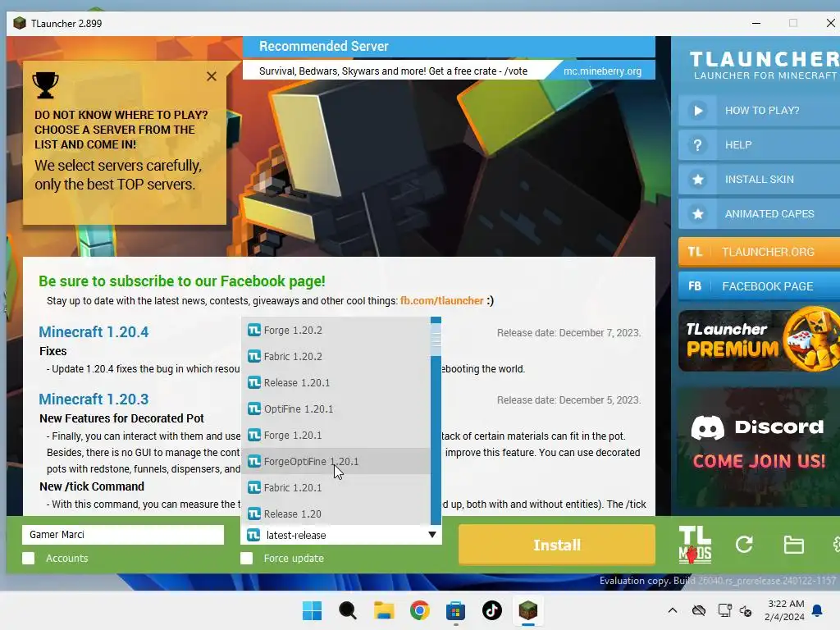Click TL icon next to OptiFine 1.20.1
The height and width of the screenshot is (630, 840).
pos(254,409)
